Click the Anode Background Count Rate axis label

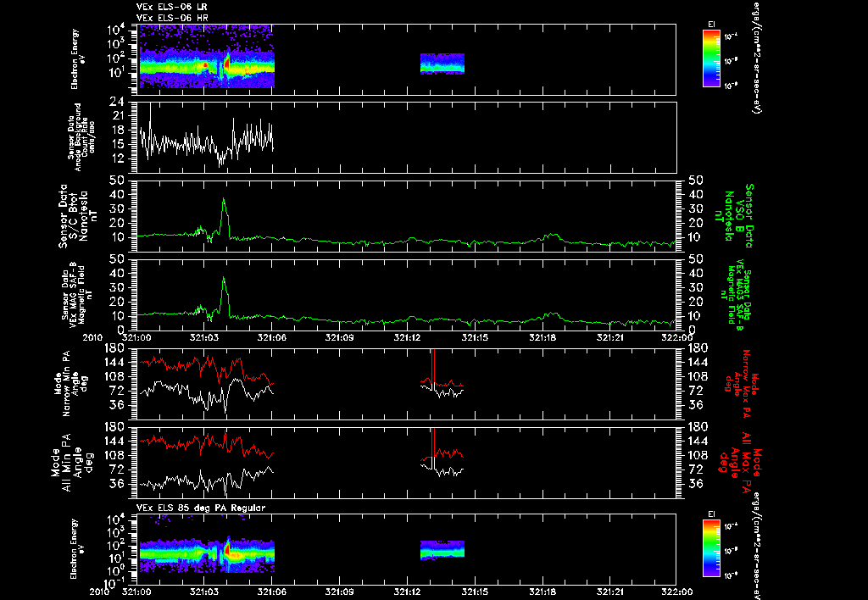pyautogui.click(x=81, y=137)
